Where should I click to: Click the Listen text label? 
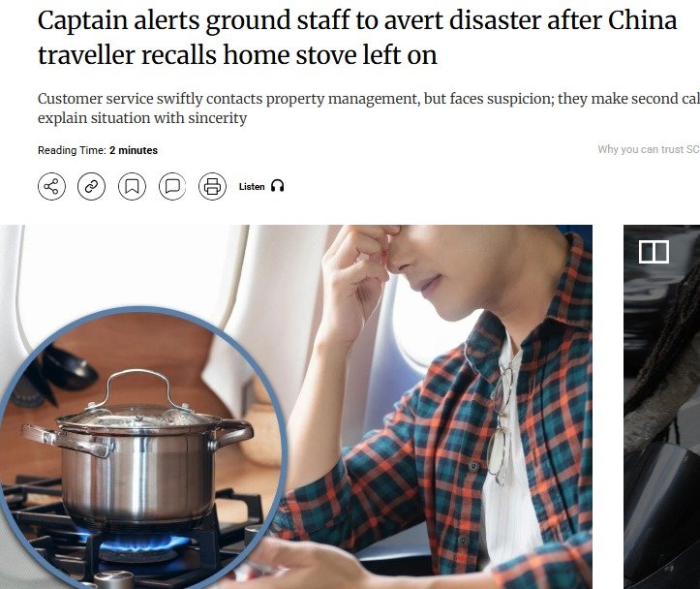click(x=252, y=187)
